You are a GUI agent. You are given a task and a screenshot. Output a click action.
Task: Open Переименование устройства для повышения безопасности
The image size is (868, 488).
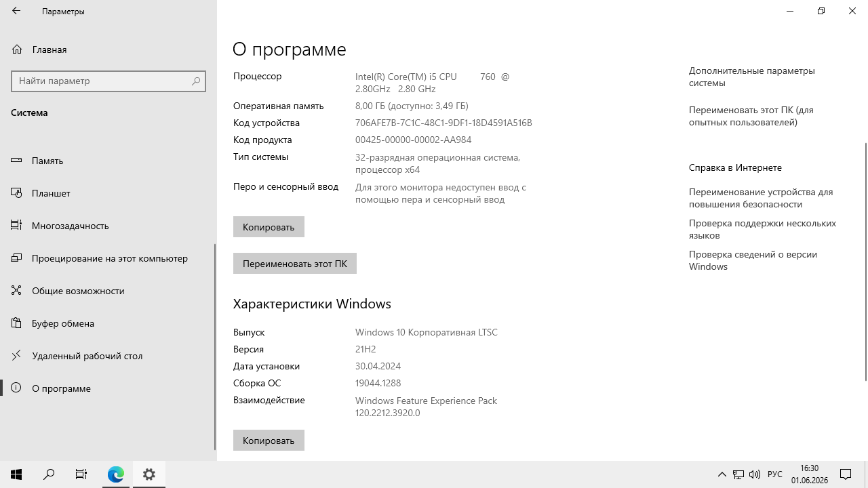pyautogui.click(x=761, y=198)
